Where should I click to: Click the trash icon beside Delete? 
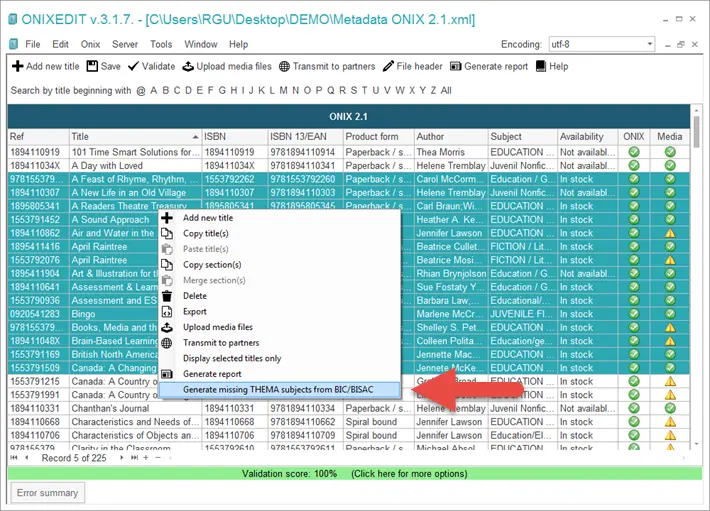(167, 296)
